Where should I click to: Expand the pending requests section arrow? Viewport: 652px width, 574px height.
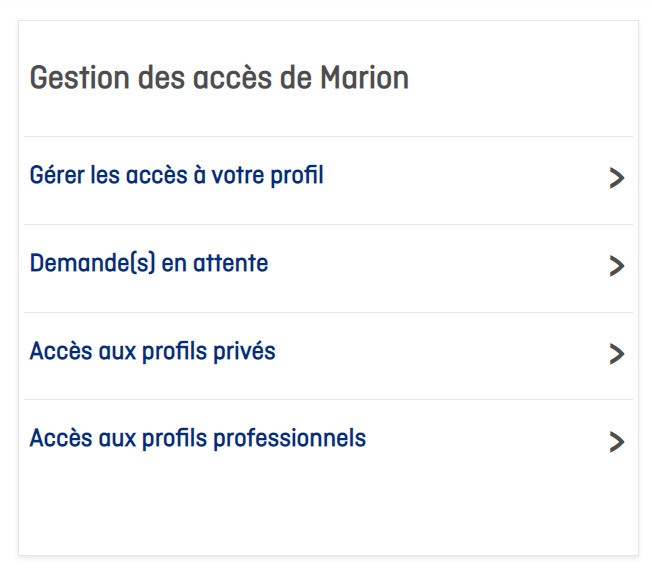pyautogui.click(x=616, y=266)
